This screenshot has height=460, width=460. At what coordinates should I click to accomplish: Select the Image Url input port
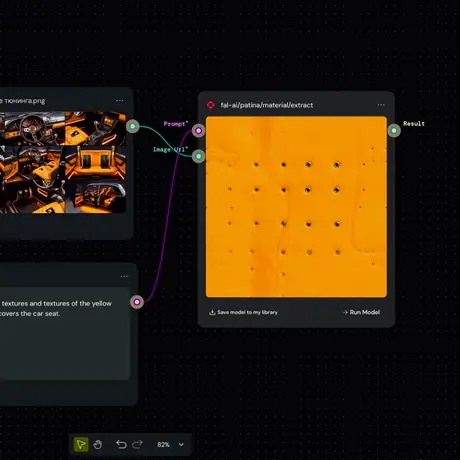198,156
